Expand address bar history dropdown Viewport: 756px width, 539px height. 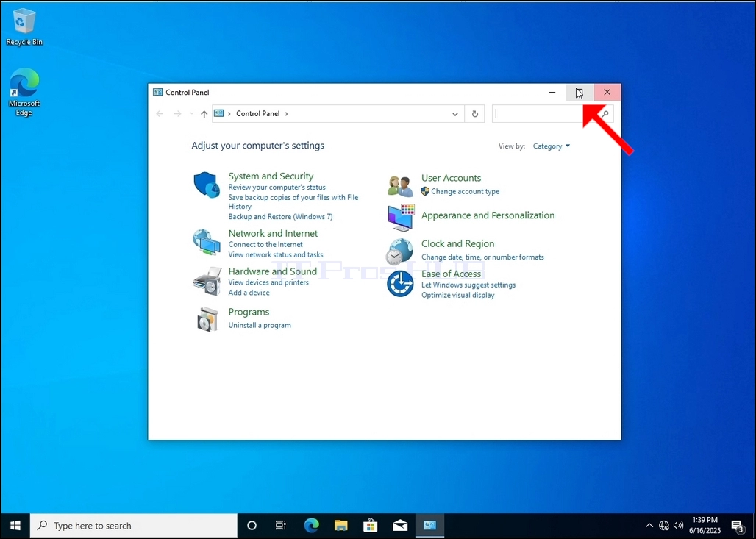[454, 114]
